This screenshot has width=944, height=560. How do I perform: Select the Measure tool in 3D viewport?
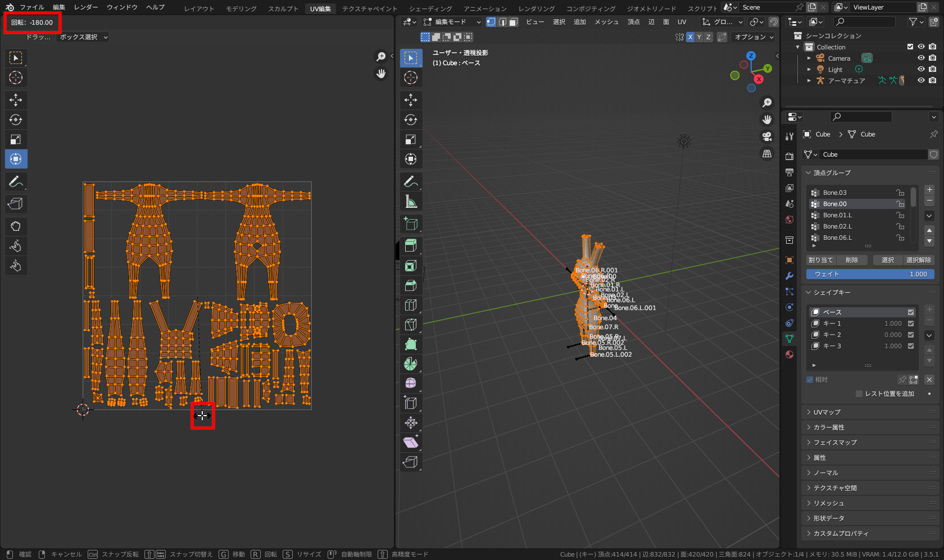[411, 202]
